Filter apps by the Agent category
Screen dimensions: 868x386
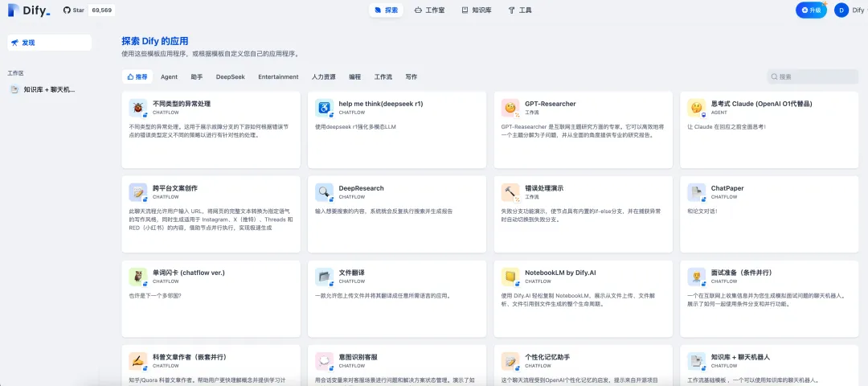point(169,77)
